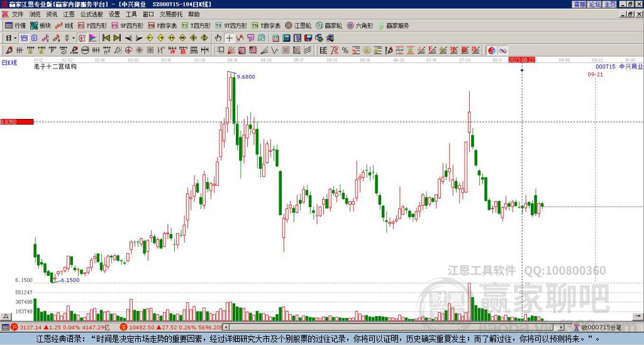The width and height of the screenshot is (644, 345).
Task: Open the P数字表 tool
Action: coord(162,25)
